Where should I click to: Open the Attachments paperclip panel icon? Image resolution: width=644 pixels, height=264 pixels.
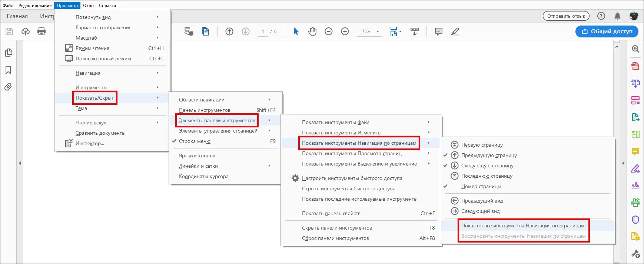(8, 87)
